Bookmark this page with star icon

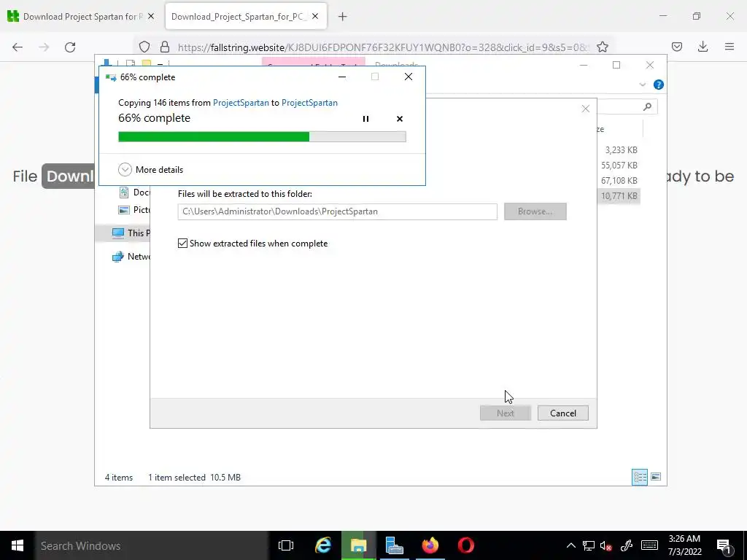click(x=602, y=47)
